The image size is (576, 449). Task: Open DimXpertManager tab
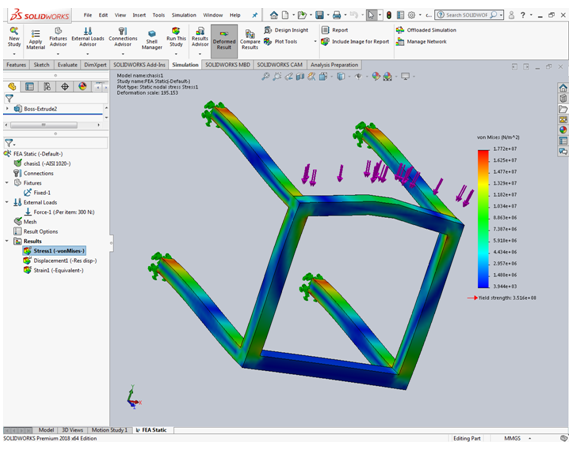click(65, 87)
